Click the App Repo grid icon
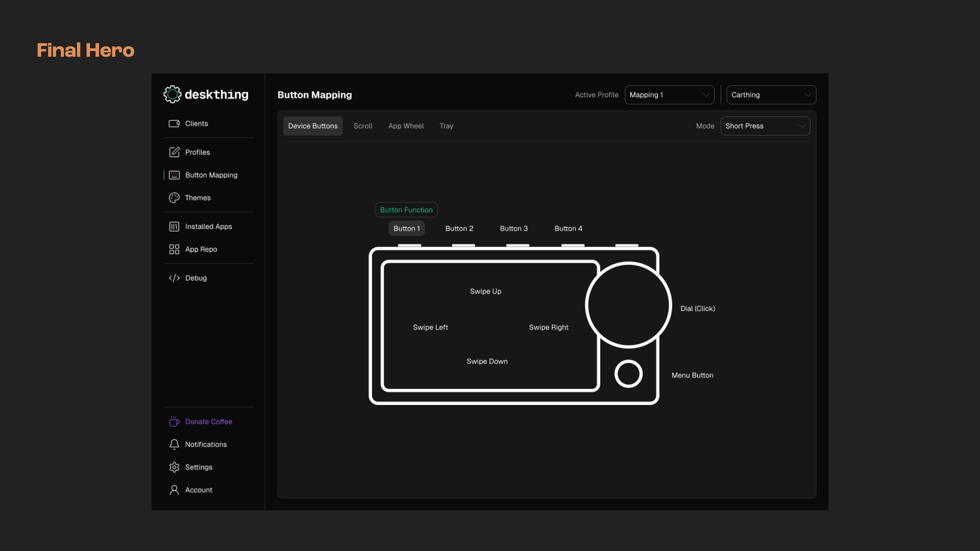Viewport: 980px width, 551px height. (174, 249)
